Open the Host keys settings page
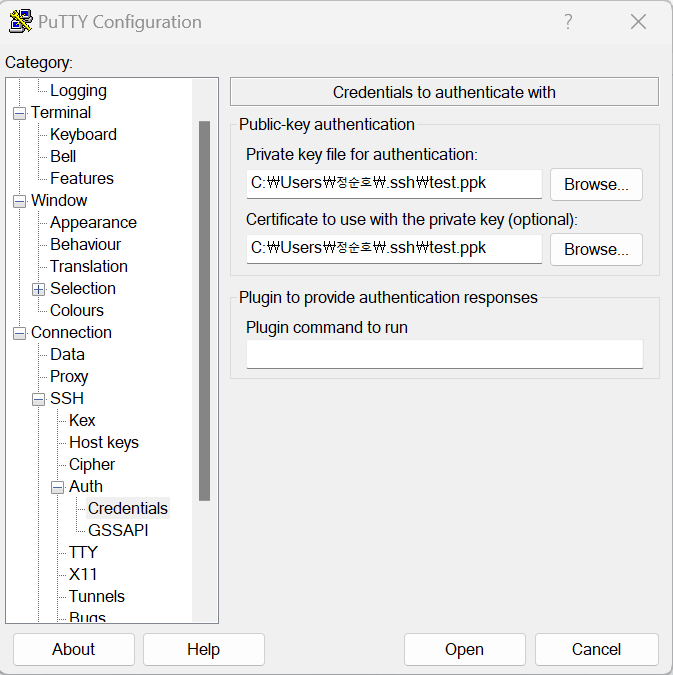The image size is (673, 675). point(103,442)
